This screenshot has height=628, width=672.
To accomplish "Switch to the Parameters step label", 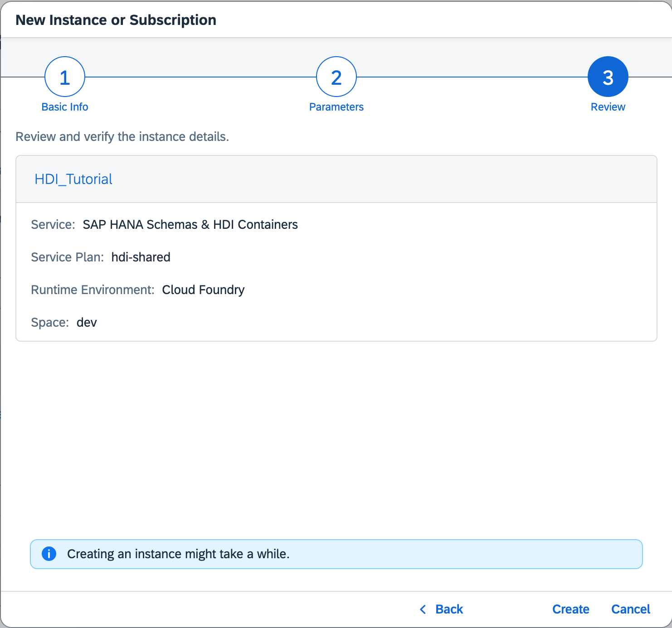I will coord(336,107).
